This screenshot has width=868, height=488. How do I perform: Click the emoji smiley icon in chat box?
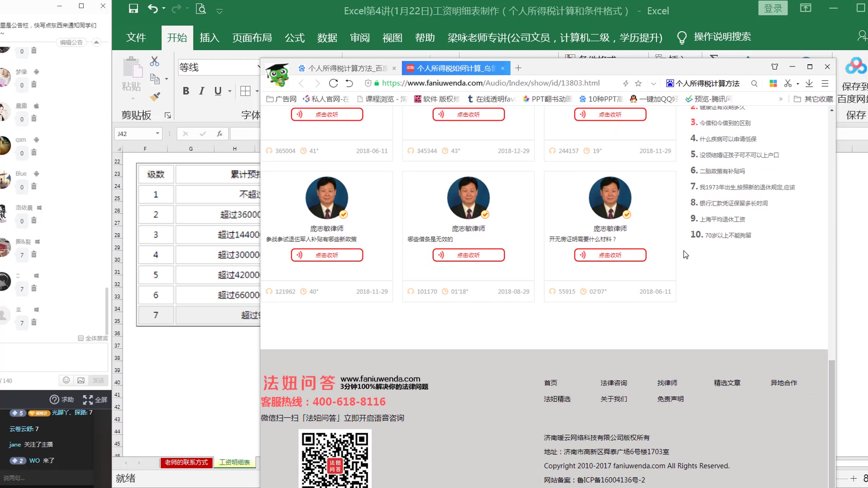[x=66, y=380]
